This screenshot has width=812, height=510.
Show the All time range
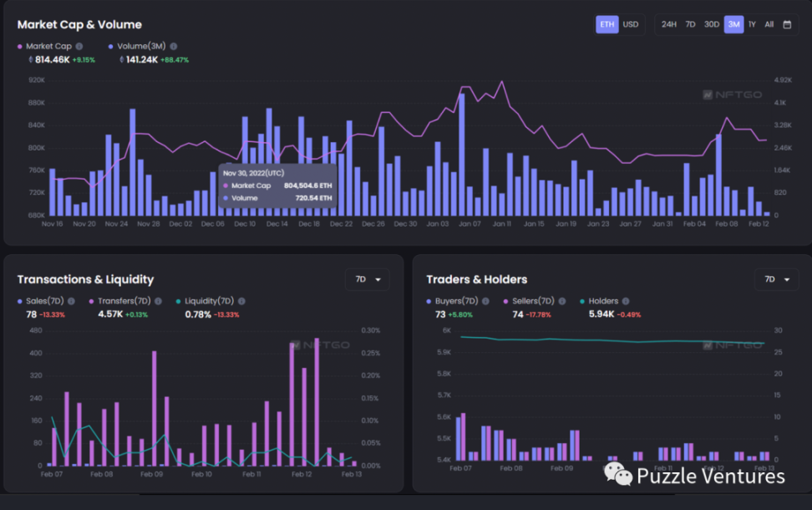coord(769,24)
